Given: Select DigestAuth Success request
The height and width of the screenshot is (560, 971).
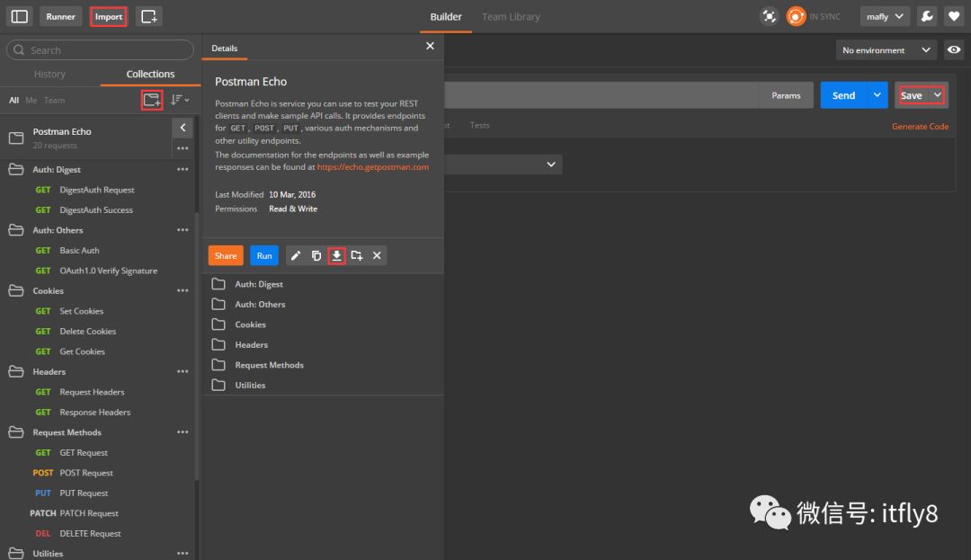Looking at the screenshot, I should (x=98, y=210).
